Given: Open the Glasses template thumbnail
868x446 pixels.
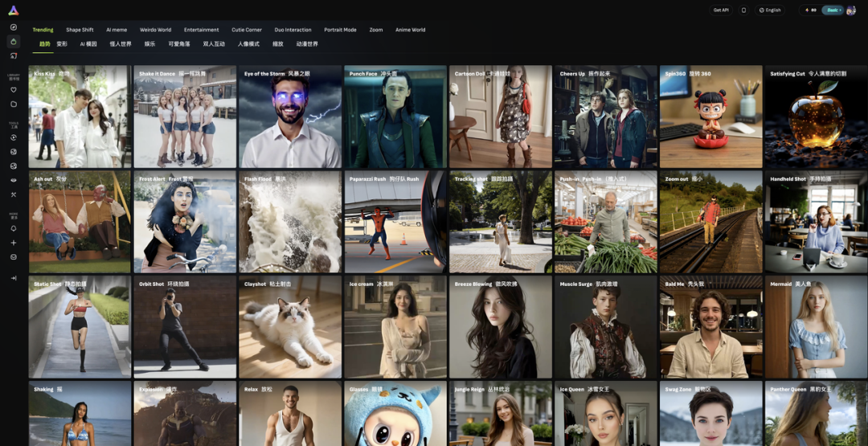Looking at the screenshot, I should click(395, 413).
